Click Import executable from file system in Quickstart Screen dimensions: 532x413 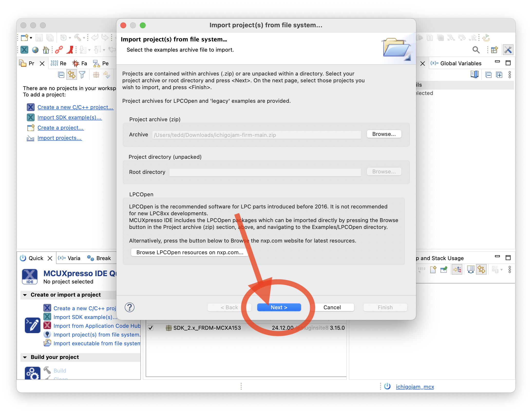tap(97, 343)
